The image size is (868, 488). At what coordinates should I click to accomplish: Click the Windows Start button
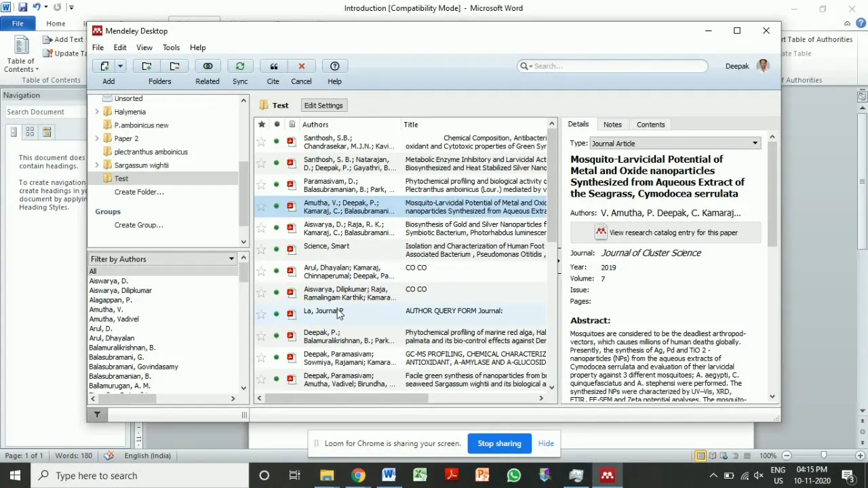[x=15, y=475]
